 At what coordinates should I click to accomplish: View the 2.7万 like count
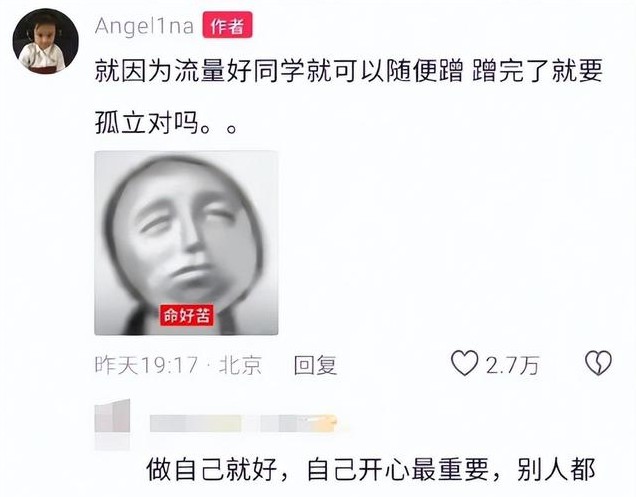tap(513, 365)
